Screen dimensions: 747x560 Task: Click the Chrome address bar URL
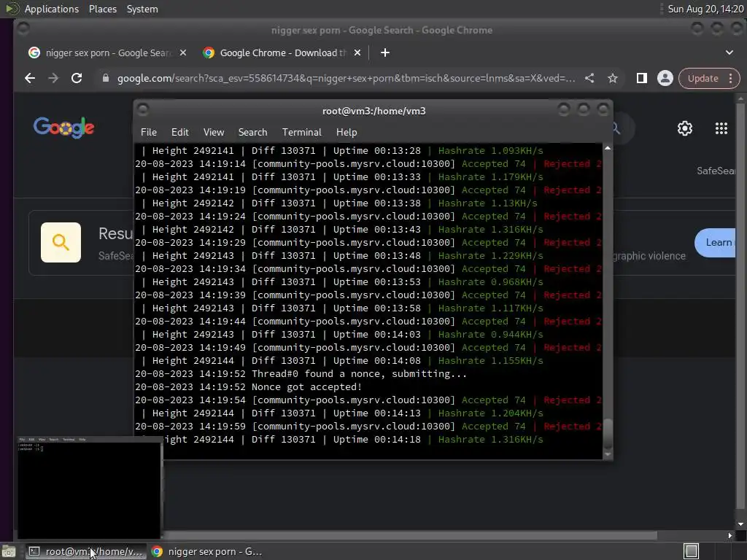click(347, 79)
